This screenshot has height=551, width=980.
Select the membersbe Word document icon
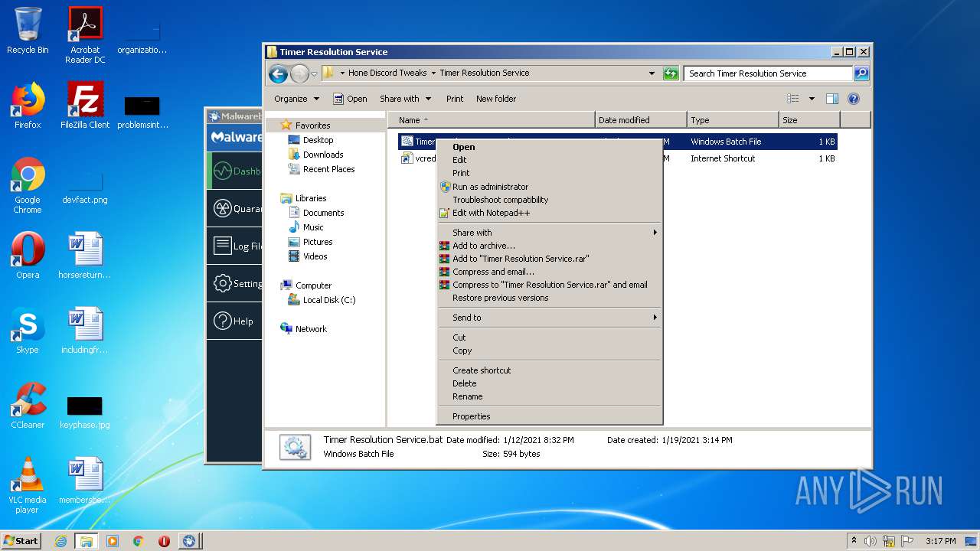(85, 481)
